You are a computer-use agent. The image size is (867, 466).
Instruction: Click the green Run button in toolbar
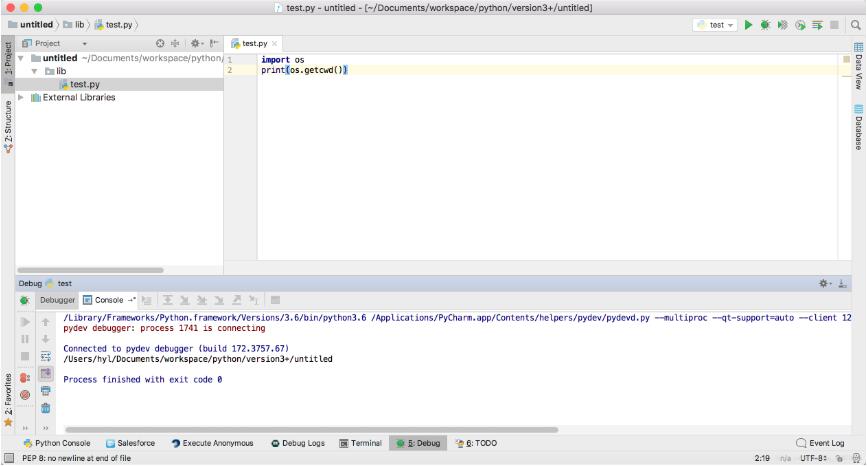[749, 24]
